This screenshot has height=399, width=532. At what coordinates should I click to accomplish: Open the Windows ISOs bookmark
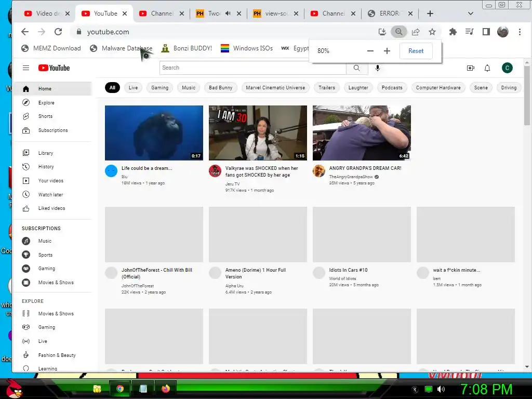point(247,48)
